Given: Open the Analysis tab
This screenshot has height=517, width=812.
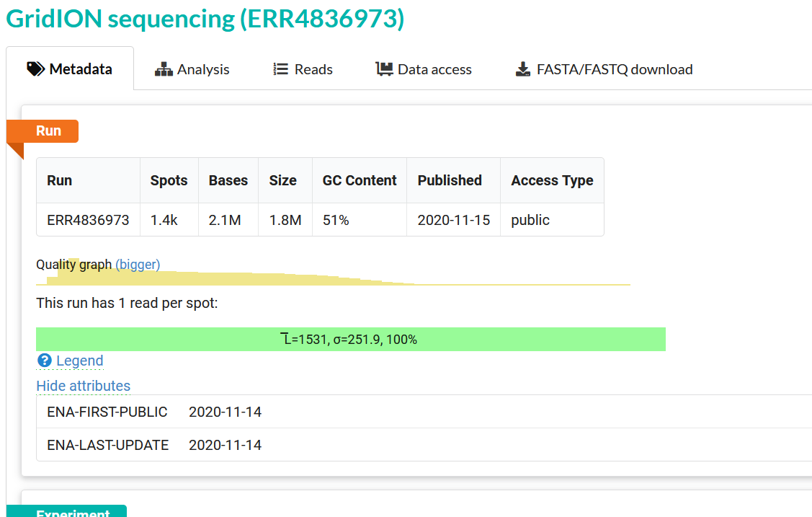Looking at the screenshot, I should [192, 69].
